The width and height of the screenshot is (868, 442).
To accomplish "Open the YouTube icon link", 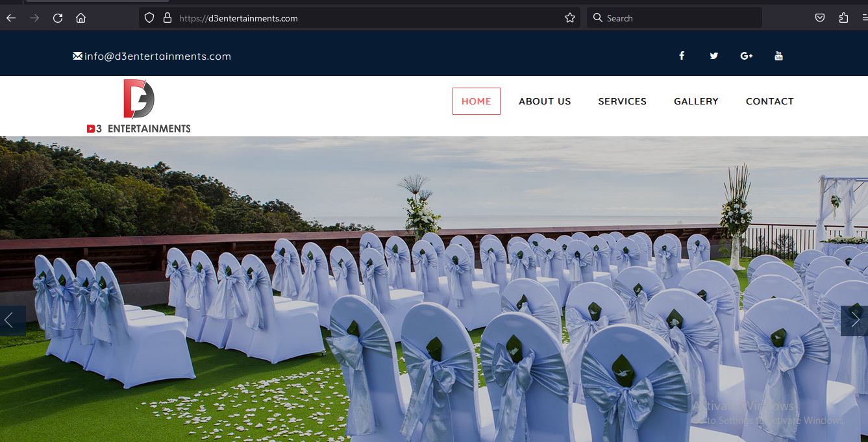I will [x=778, y=56].
